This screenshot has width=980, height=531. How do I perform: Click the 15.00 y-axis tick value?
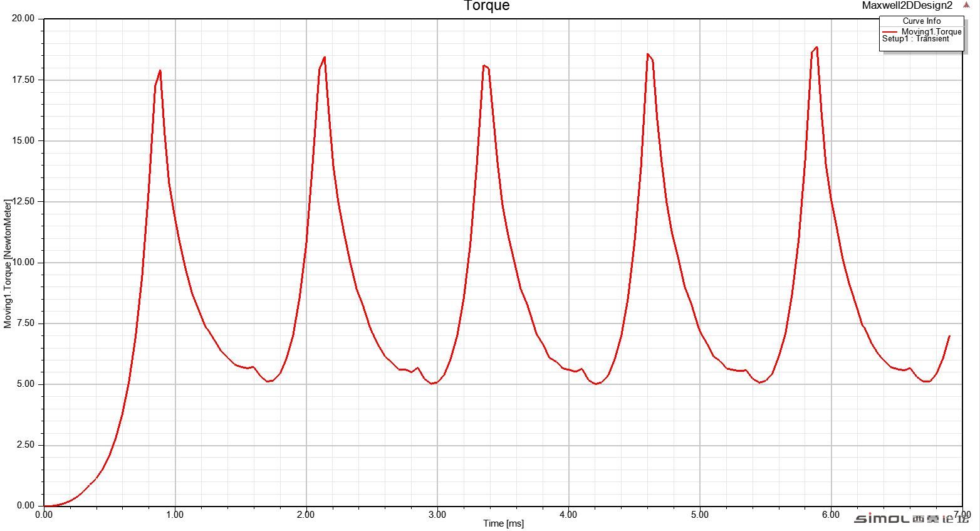tap(23, 140)
